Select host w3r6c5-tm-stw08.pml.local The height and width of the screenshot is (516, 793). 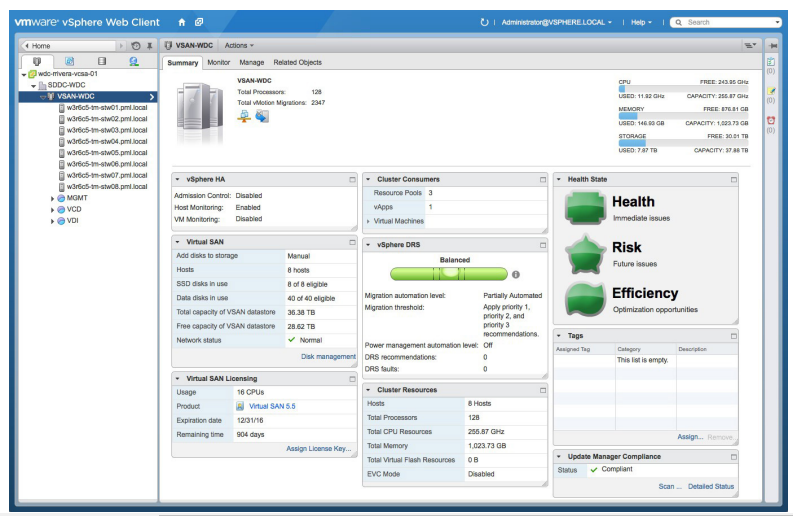107,187
